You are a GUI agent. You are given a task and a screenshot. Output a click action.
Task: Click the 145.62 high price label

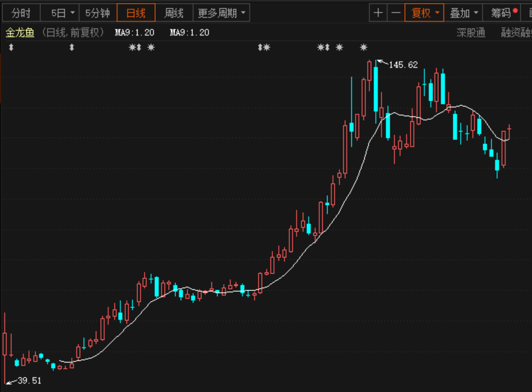tap(403, 65)
